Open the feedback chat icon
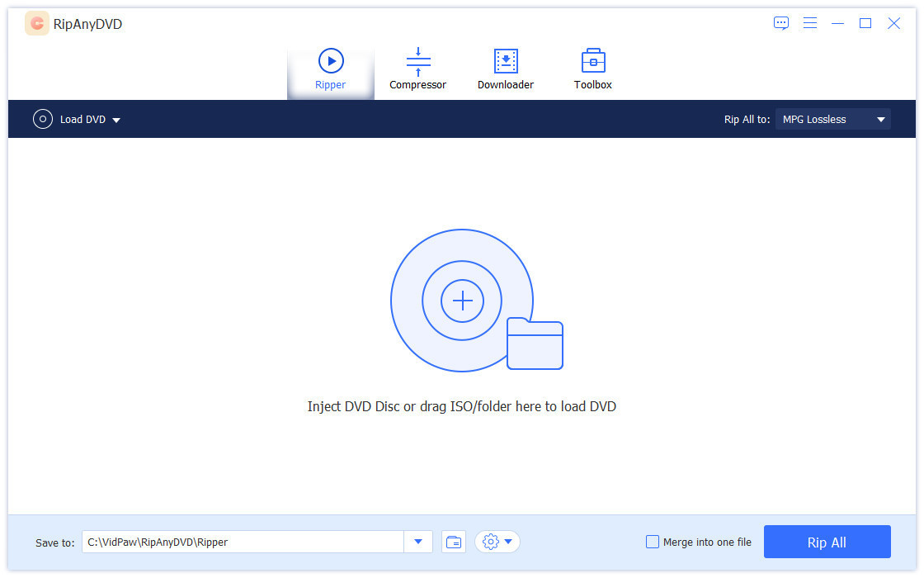Screen dimensions: 924x578 [x=781, y=23]
